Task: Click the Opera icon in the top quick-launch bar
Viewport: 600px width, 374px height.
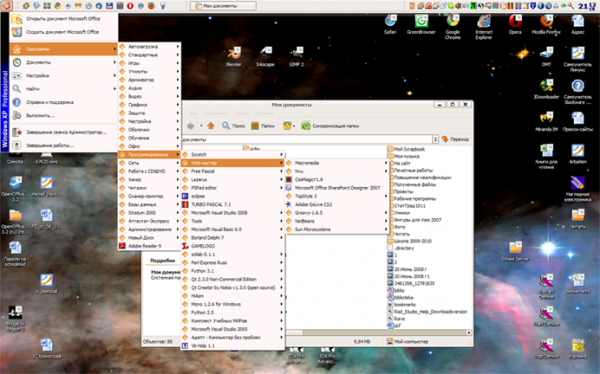Action: (130, 6)
